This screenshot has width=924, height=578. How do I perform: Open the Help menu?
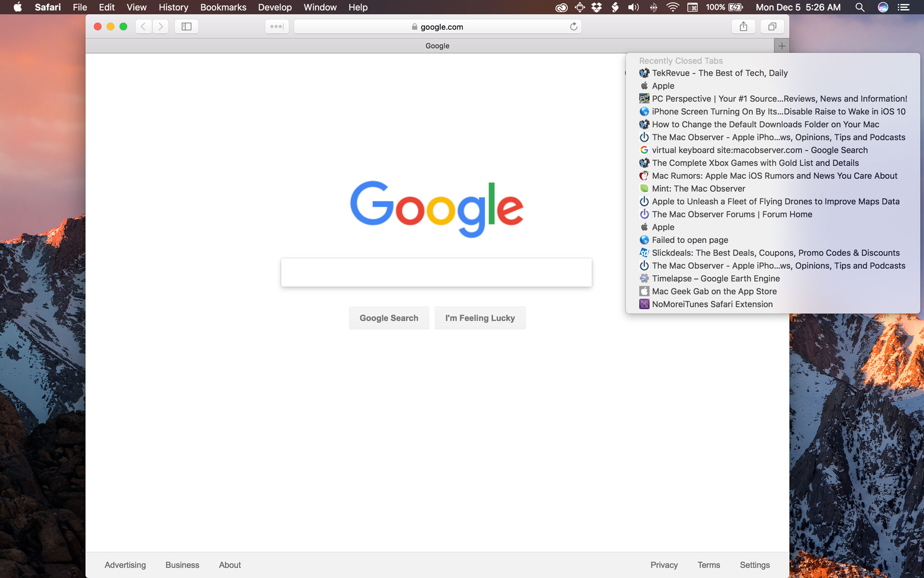point(358,7)
